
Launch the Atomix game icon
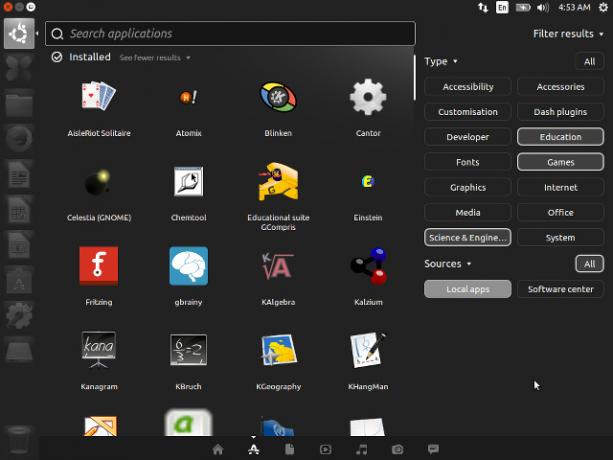click(188, 97)
